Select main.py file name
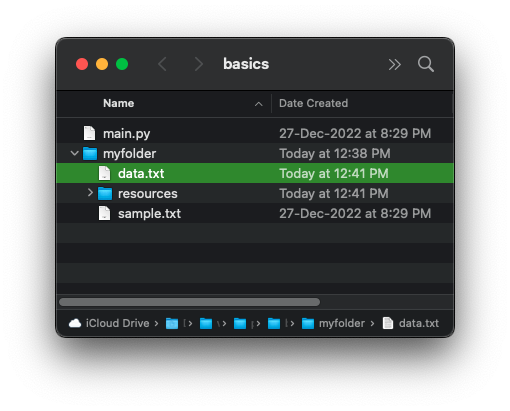Image resolution: width=510 pixels, height=411 pixels. (127, 134)
